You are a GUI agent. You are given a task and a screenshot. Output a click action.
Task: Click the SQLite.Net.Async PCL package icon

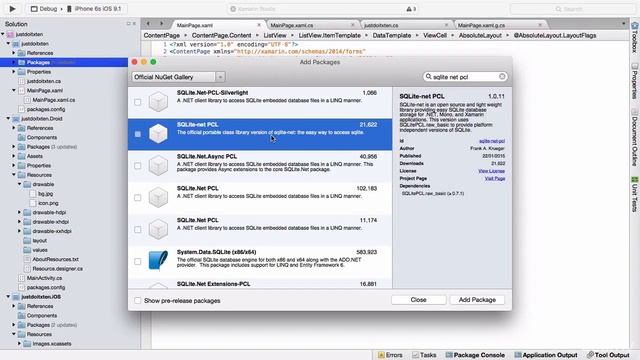point(158,165)
